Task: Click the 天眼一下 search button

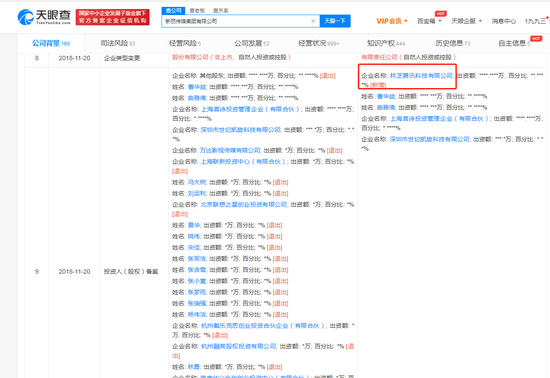Action: 335,21
